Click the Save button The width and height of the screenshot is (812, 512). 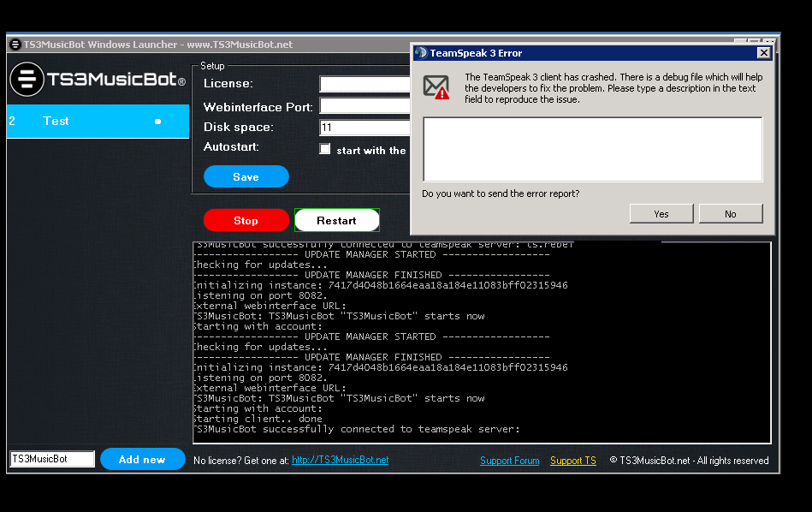[x=246, y=176]
